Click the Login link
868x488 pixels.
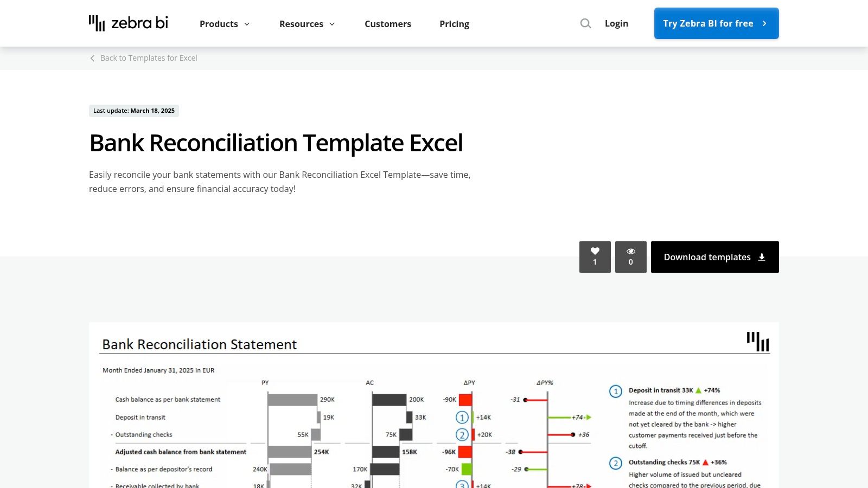point(616,23)
